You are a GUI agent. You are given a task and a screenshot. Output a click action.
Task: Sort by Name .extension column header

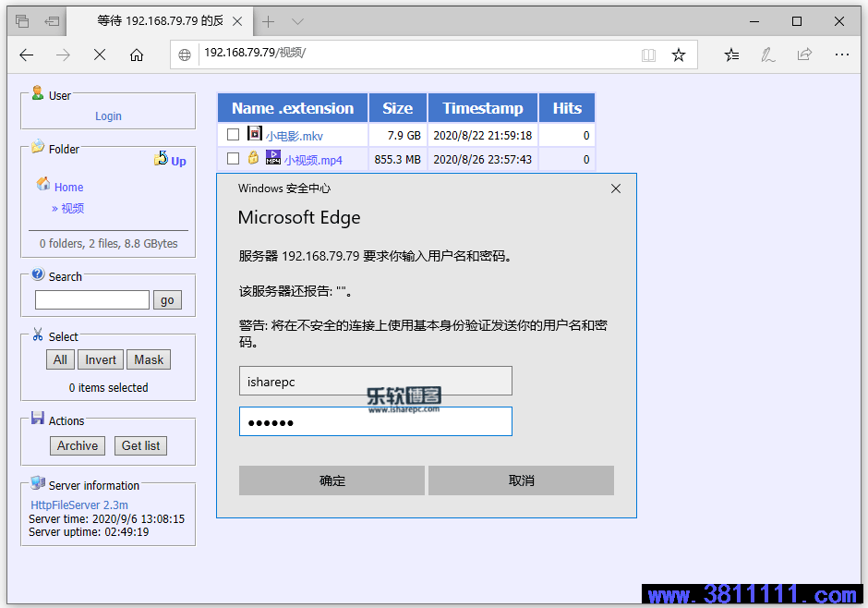(293, 108)
